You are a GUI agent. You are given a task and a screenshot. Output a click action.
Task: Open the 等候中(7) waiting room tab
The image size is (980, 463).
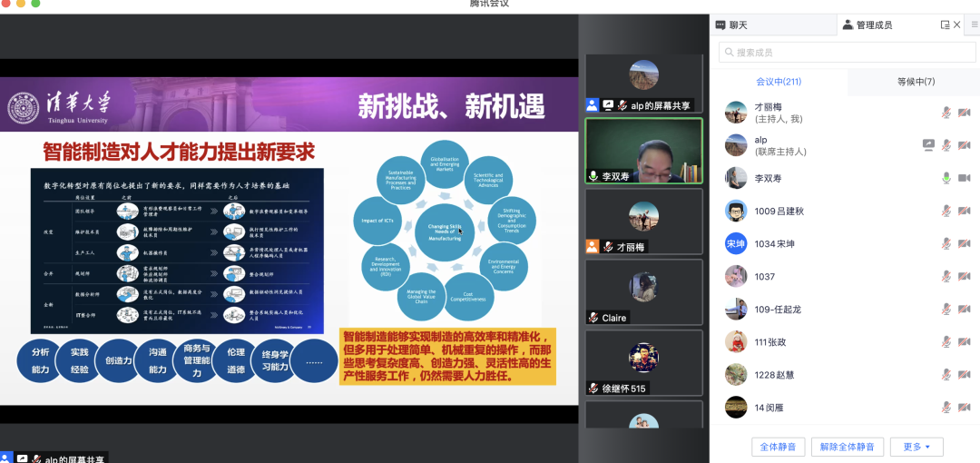tap(916, 82)
